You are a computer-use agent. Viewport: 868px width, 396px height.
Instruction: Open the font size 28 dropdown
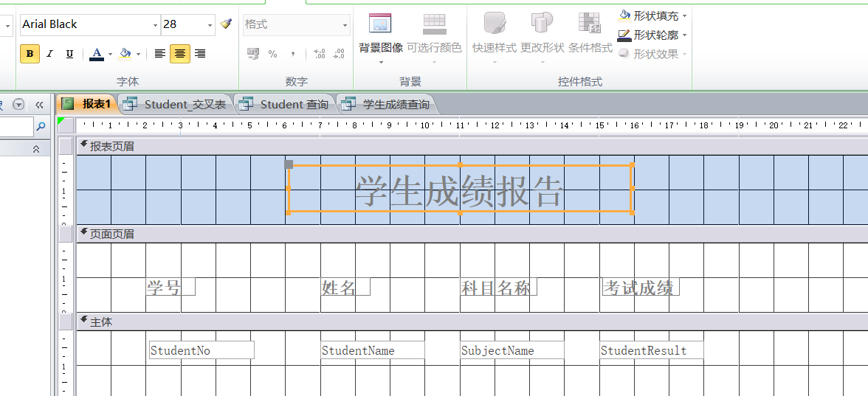pyautogui.click(x=210, y=25)
